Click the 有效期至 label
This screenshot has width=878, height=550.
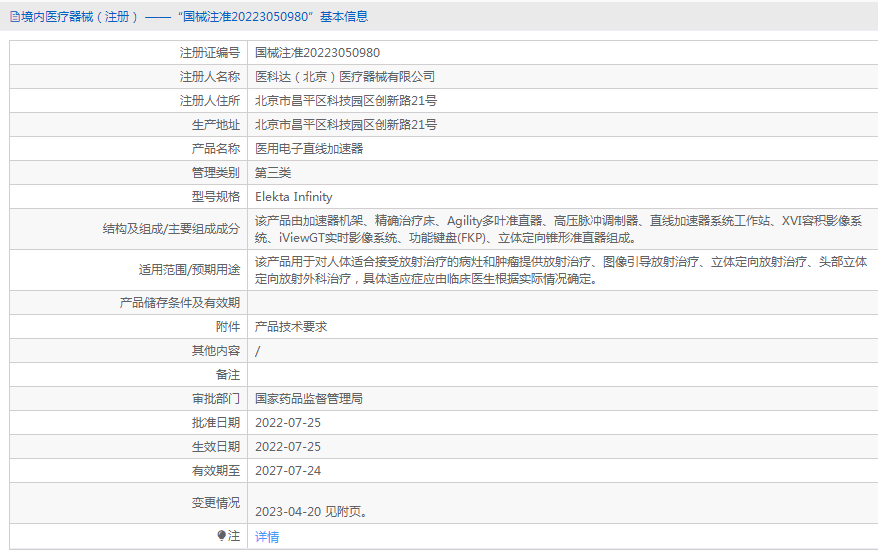coord(216,472)
